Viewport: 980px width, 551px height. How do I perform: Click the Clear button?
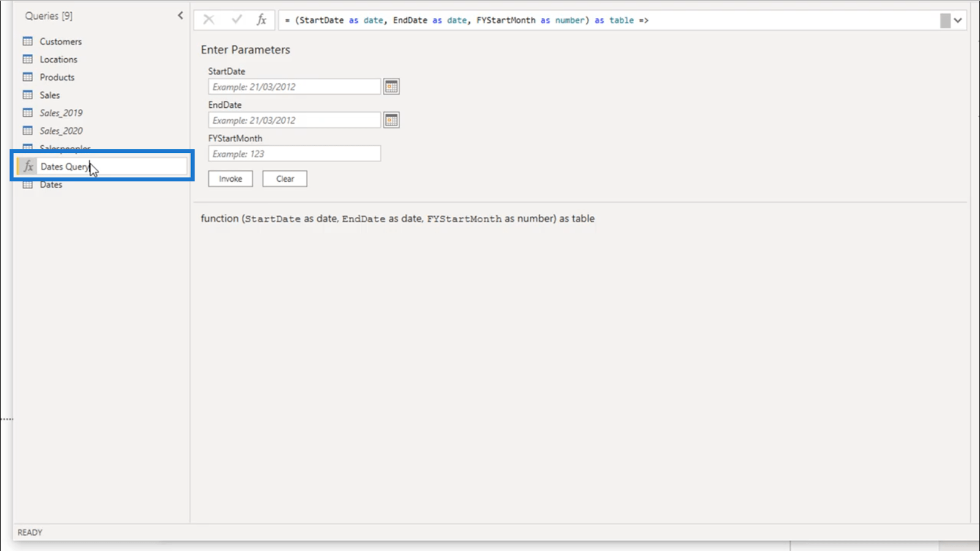(285, 179)
